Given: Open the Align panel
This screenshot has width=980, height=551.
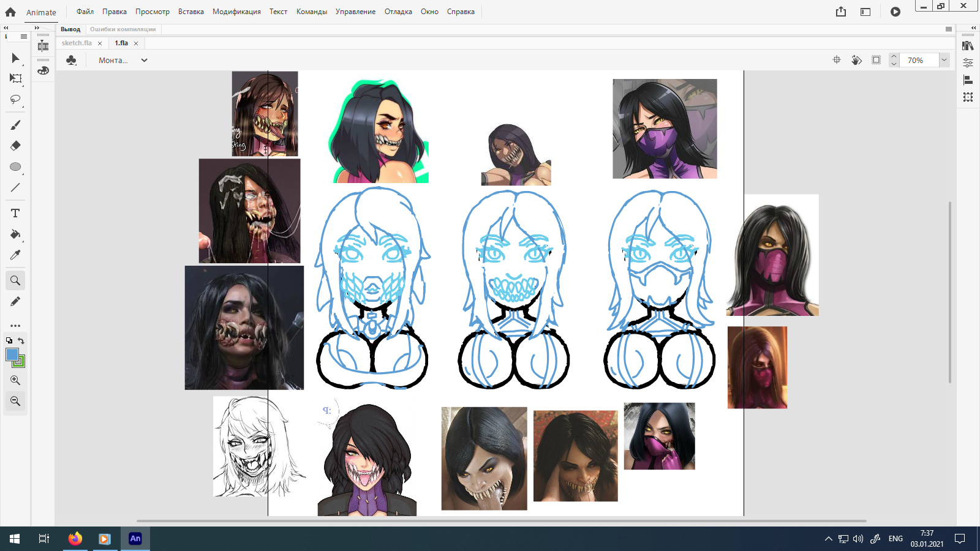Looking at the screenshot, I should pyautogui.click(x=968, y=80).
